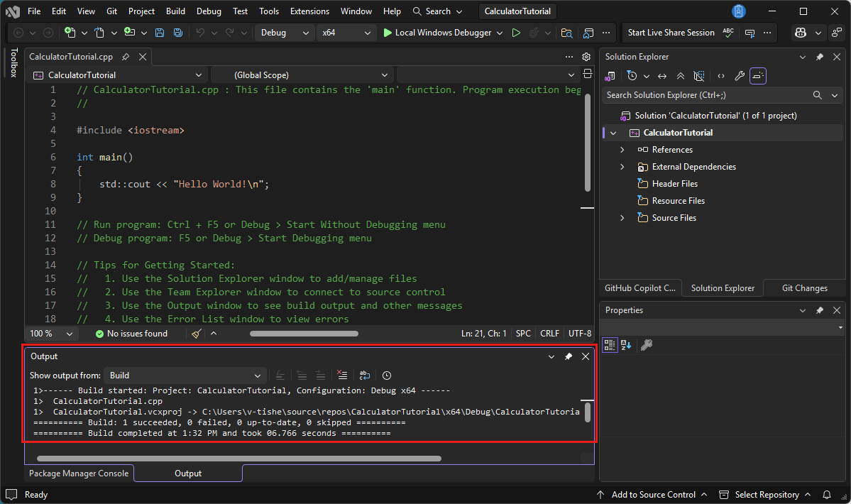Click the feedback icon next to Live Share

point(750,33)
